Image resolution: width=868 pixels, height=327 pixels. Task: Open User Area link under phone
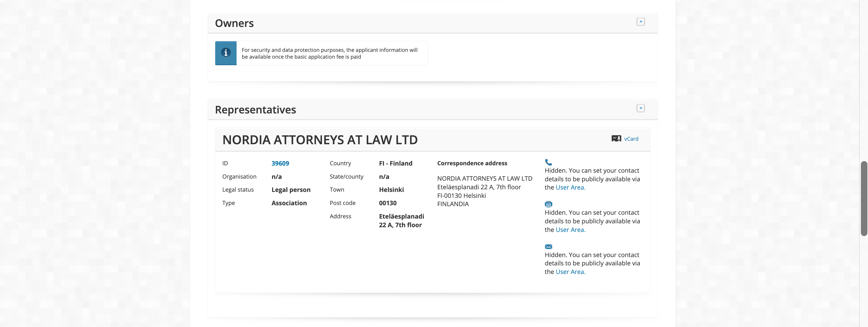(570, 187)
